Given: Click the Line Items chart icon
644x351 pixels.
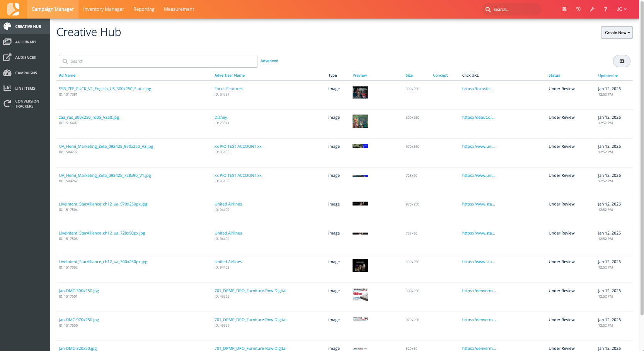Looking at the screenshot, I should [x=7, y=88].
